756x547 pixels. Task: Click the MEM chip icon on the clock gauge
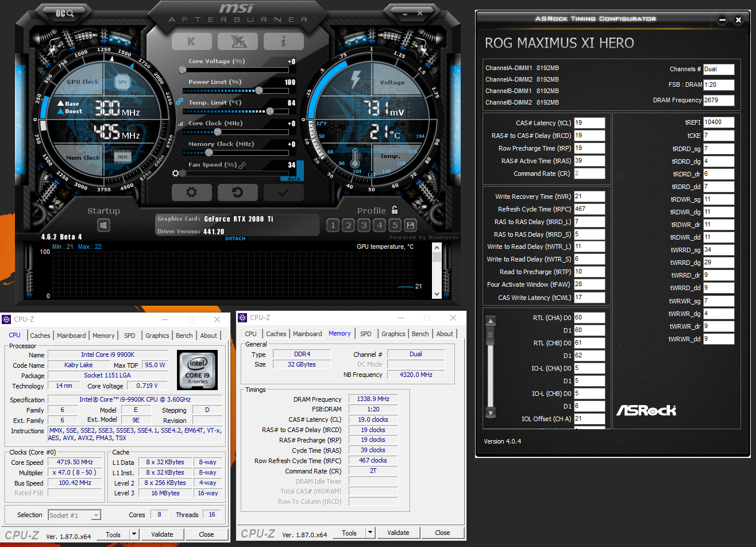coord(122,156)
